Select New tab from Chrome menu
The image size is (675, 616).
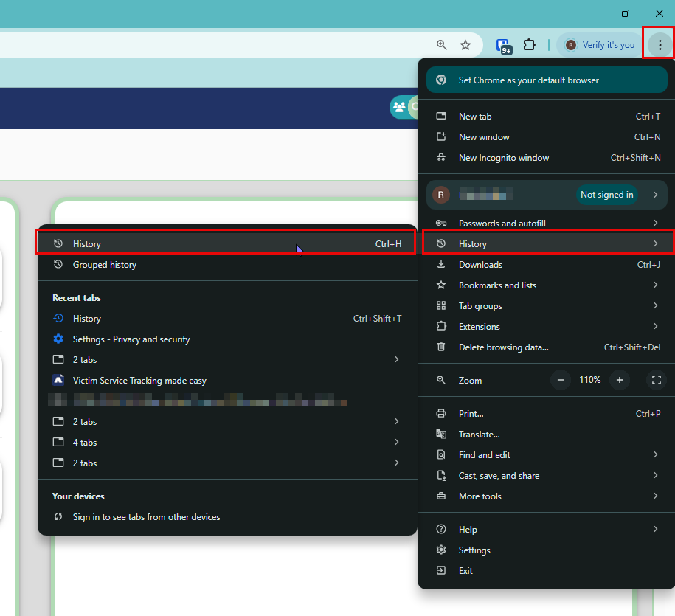(547, 117)
